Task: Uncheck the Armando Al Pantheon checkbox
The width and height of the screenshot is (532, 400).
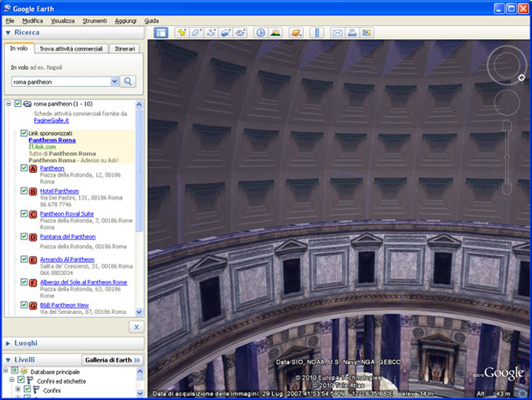Action: tap(24, 259)
